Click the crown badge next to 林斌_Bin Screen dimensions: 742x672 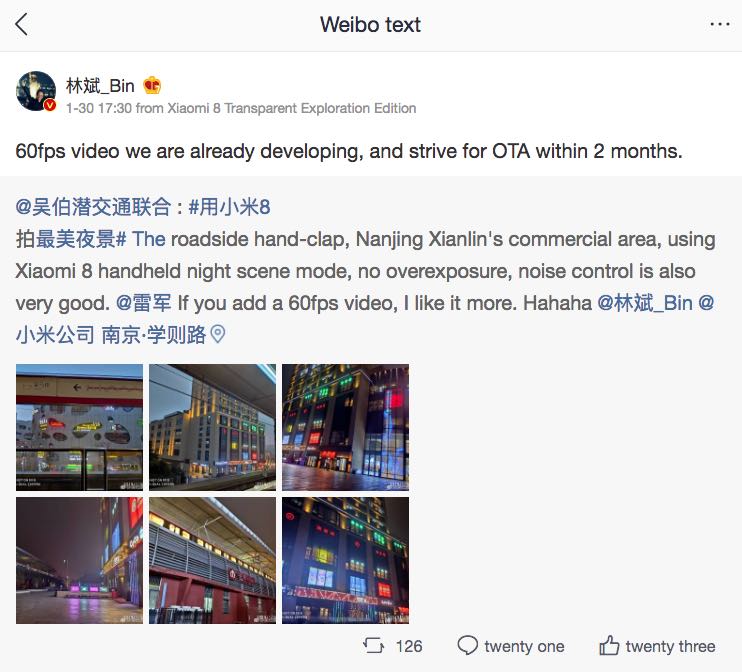[x=152, y=86]
